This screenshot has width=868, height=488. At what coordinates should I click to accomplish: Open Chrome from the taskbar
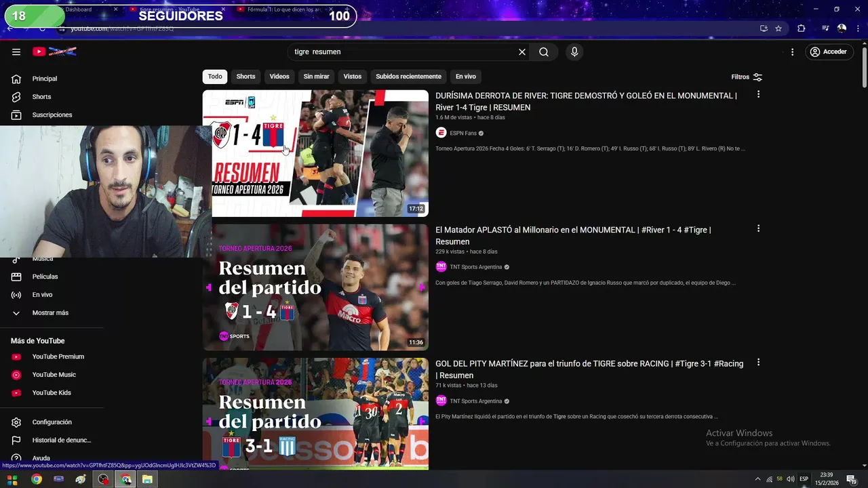tap(37, 479)
